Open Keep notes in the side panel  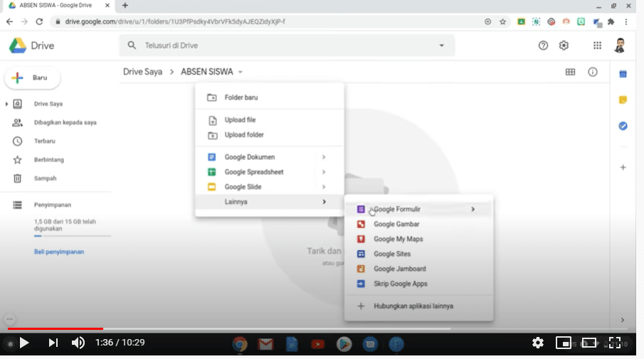pos(623,100)
